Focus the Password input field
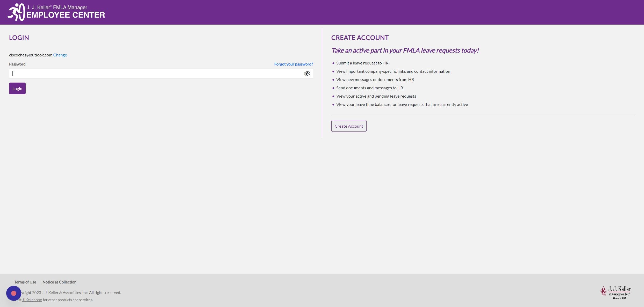The height and width of the screenshot is (307, 644). (161, 74)
